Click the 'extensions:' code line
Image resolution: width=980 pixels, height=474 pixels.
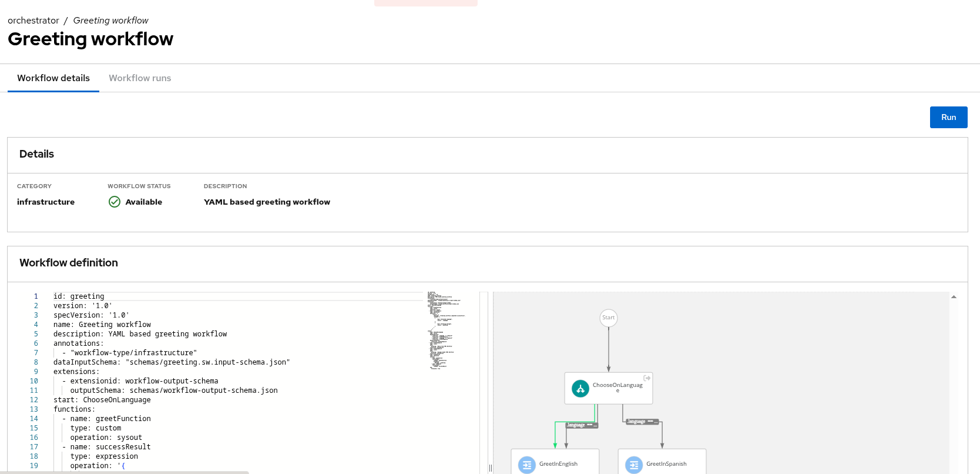click(x=76, y=372)
